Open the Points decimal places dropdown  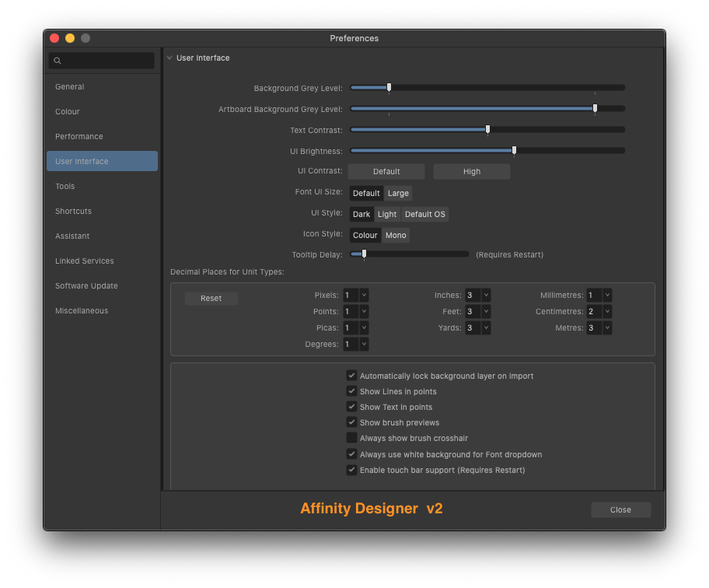coord(364,311)
